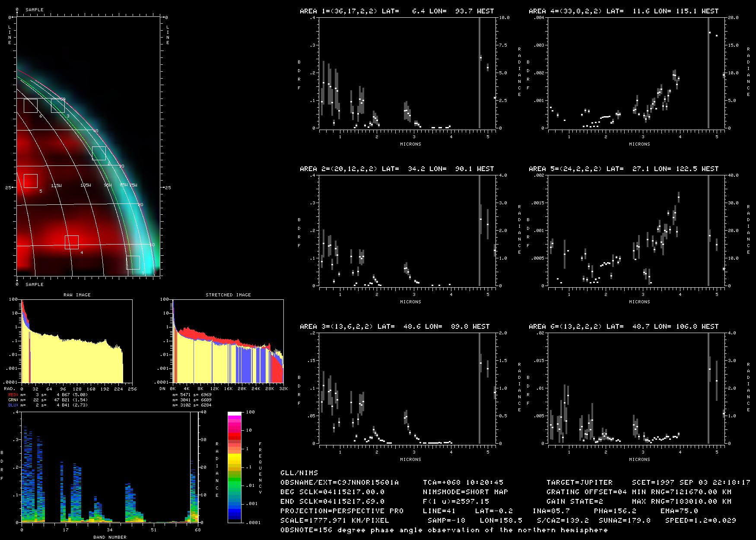The image size is (756, 540).
Task: Select the area 5 box over the red region
Action: [x=31, y=181]
